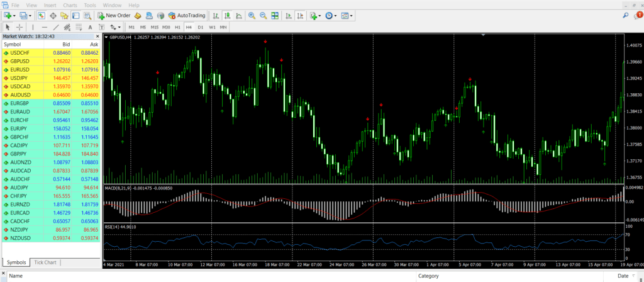Screen dimensions: 644x282
Task: Switch chart to Bar Chart mode
Action: point(216,16)
